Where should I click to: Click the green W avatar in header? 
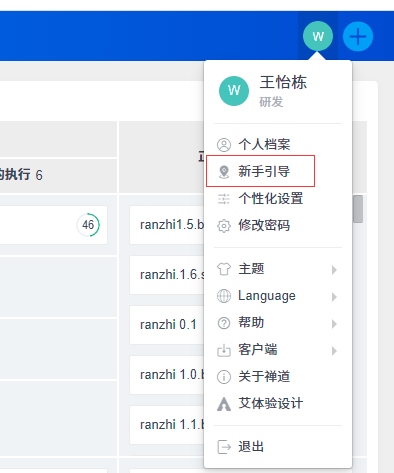[318, 36]
